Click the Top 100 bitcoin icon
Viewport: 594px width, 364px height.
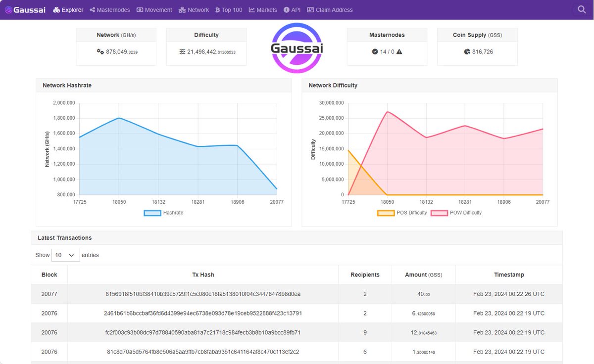click(217, 10)
